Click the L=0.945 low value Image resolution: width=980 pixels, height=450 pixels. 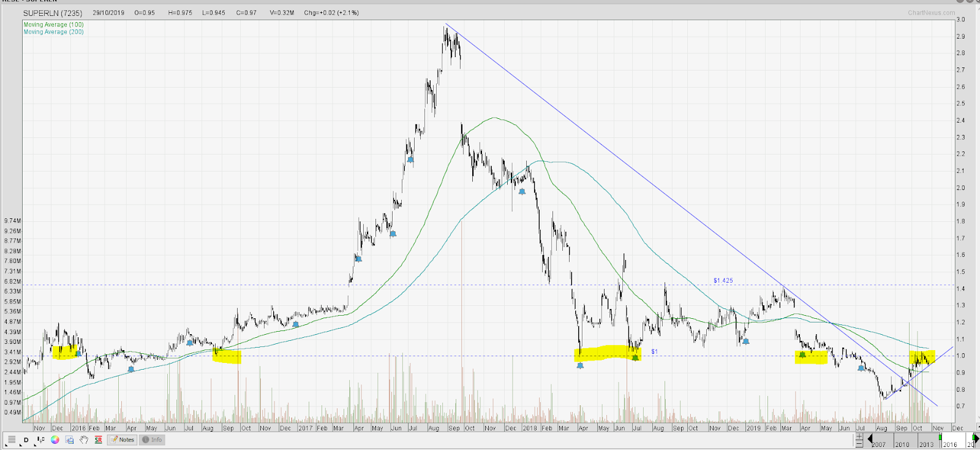pyautogui.click(x=214, y=13)
